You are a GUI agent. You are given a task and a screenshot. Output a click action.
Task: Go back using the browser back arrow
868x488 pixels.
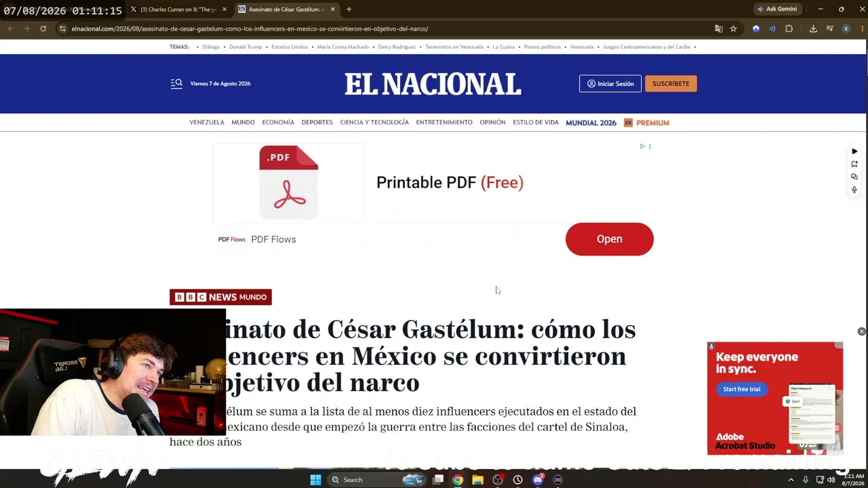tap(10, 28)
